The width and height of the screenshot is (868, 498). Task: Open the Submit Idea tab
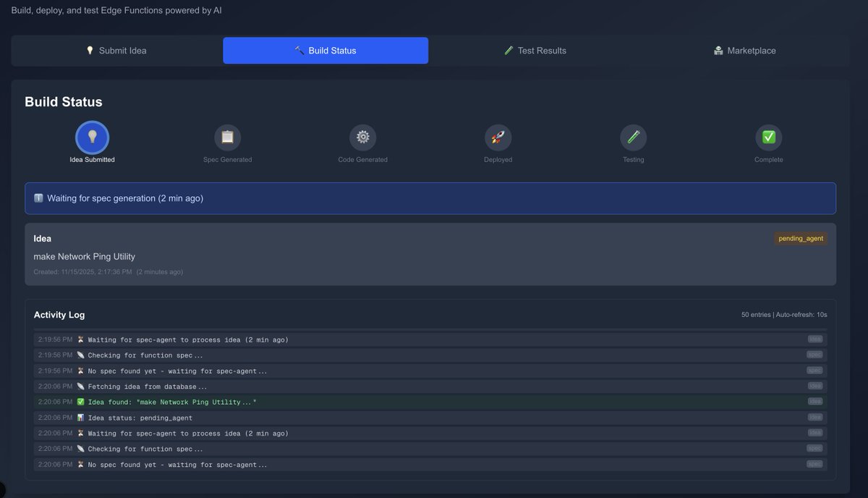[116, 51]
